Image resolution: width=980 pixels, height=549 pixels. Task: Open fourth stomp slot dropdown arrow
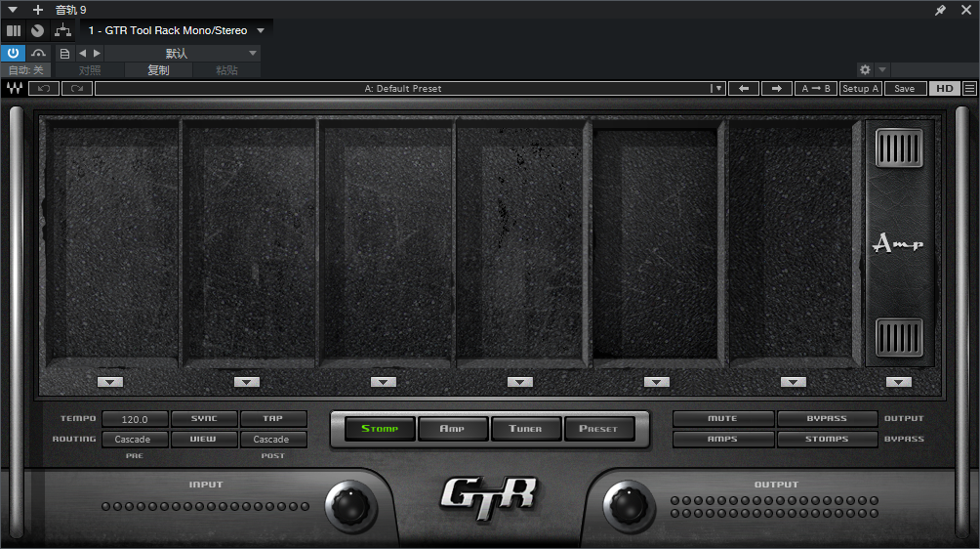click(x=520, y=382)
